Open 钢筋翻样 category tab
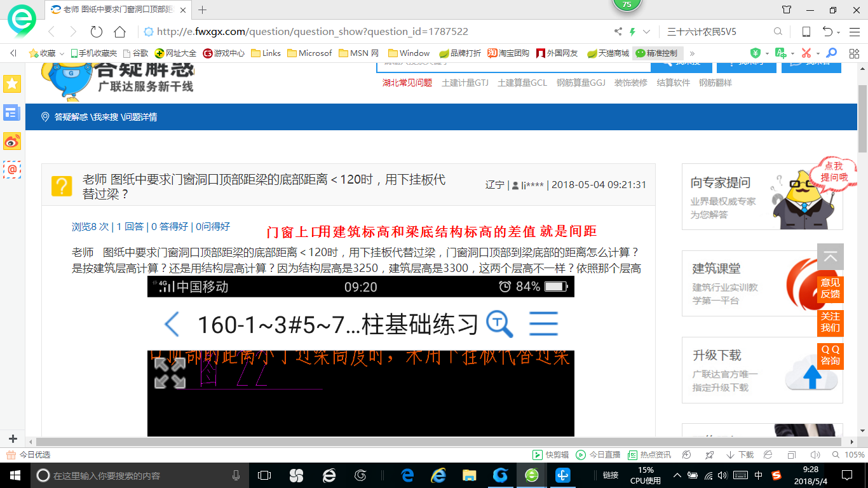This screenshot has height=488, width=868. point(715,83)
